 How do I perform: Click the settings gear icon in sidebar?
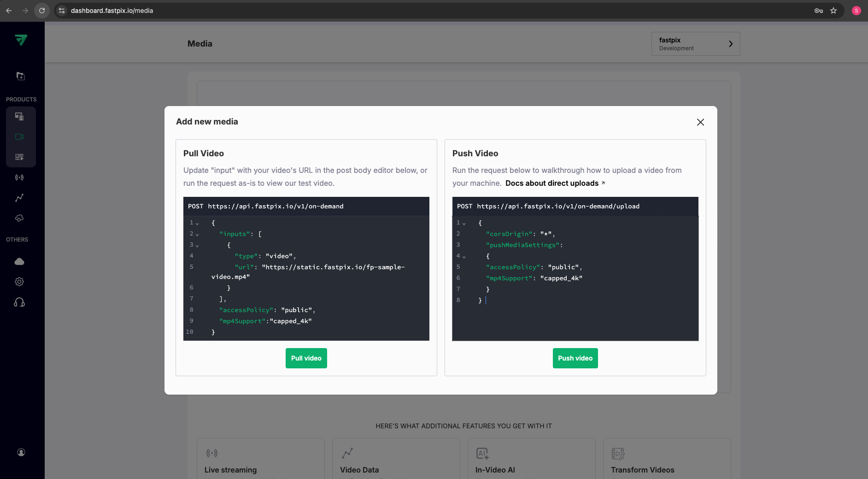19,282
